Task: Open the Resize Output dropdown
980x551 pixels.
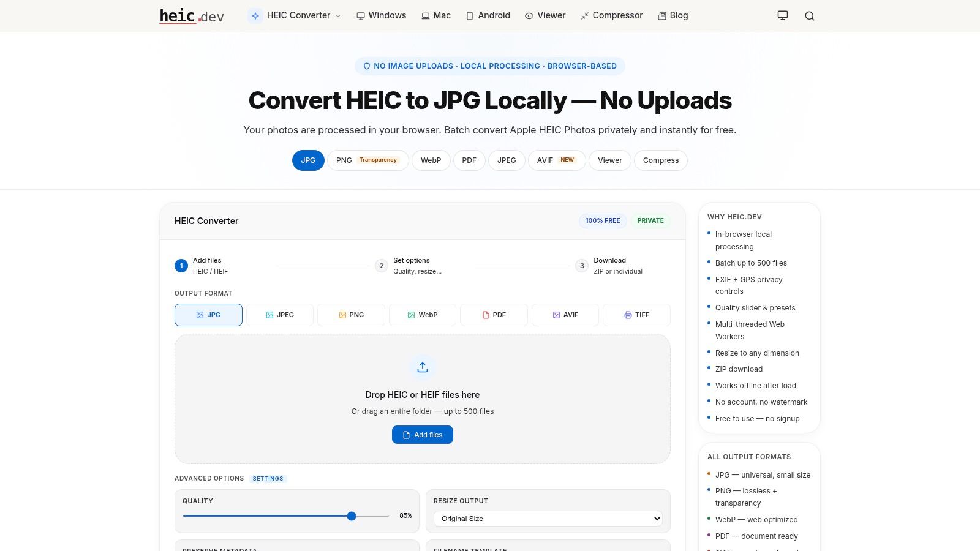Action: [x=548, y=519]
